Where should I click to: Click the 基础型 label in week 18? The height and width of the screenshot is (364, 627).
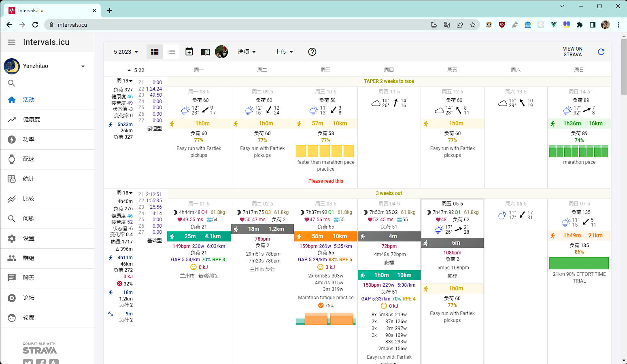155,240
